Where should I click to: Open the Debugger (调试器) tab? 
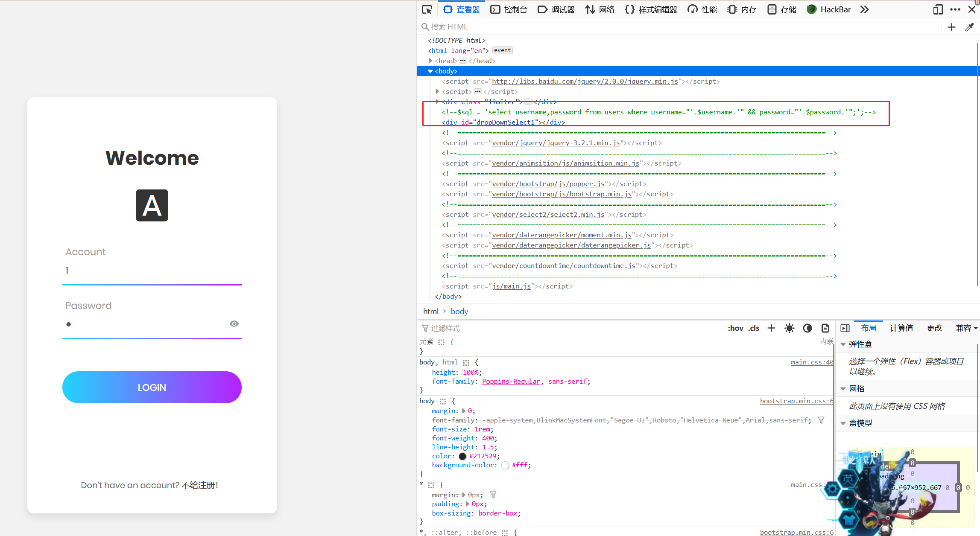[556, 9]
